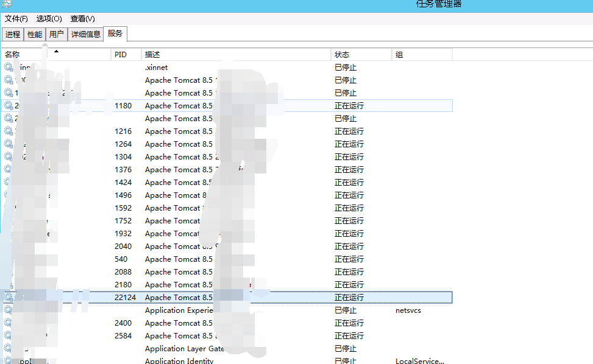This screenshot has height=364, width=593.
Task: Click gear icon of PID 2584 service
Action: click(9, 336)
